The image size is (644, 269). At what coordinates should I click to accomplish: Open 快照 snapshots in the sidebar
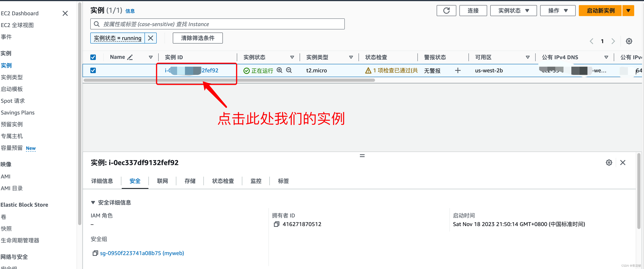6,229
